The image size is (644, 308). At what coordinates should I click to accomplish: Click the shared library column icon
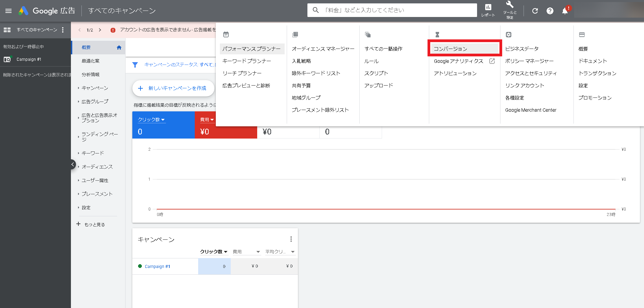point(295,35)
